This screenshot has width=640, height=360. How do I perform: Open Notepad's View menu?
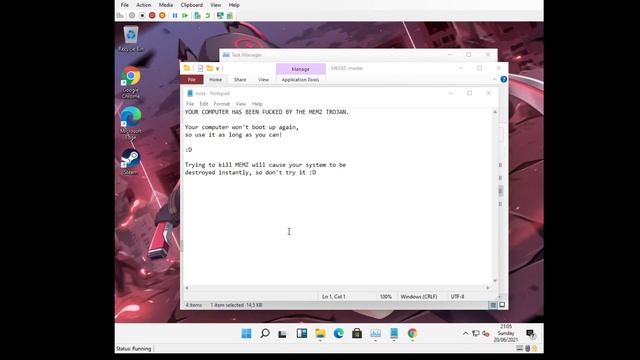pos(241,104)
